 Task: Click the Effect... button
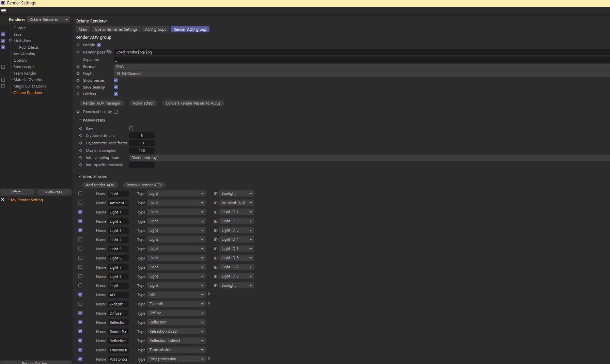point(17,192)
